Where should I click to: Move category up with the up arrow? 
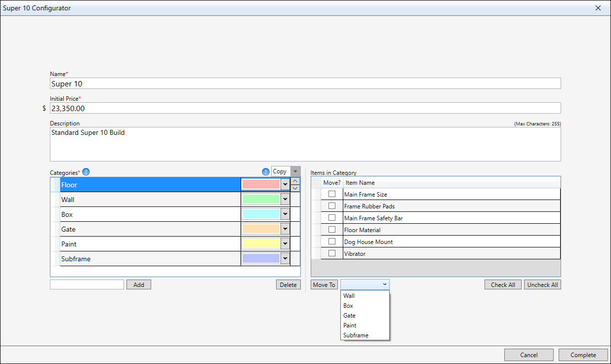[295, 181]
